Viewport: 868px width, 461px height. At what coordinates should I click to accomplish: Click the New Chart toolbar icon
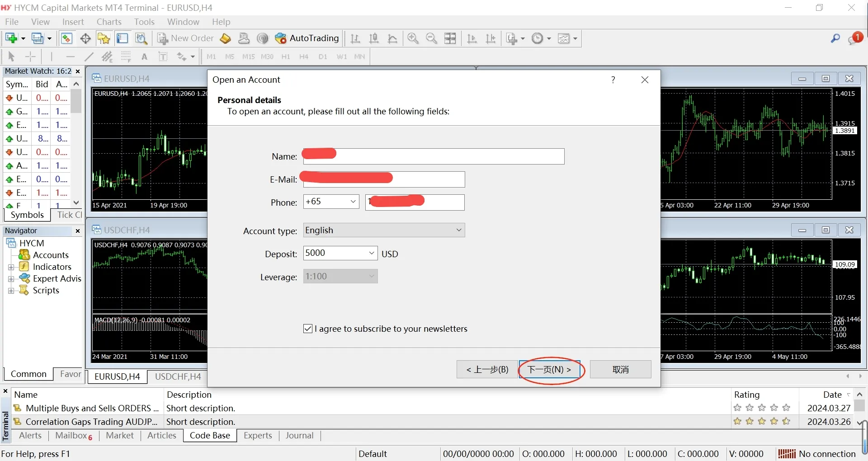point(12,38)
